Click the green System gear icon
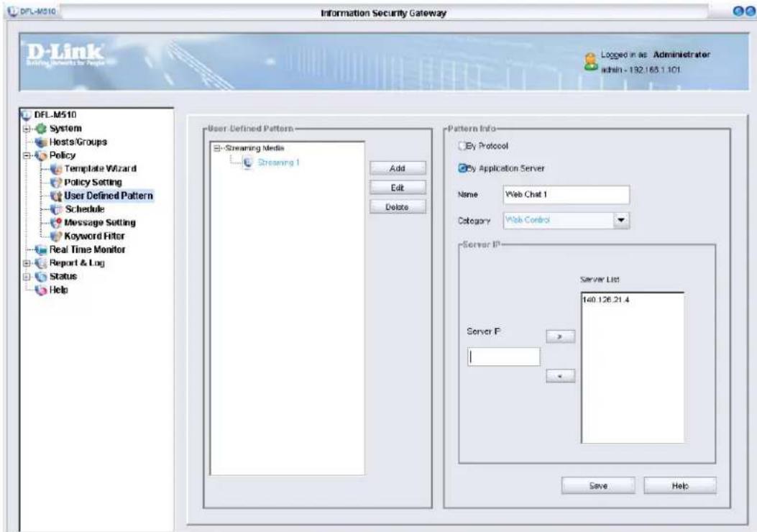Image resolution: width=757 pixels, height=532 pixels. click(x=41, y=129)
